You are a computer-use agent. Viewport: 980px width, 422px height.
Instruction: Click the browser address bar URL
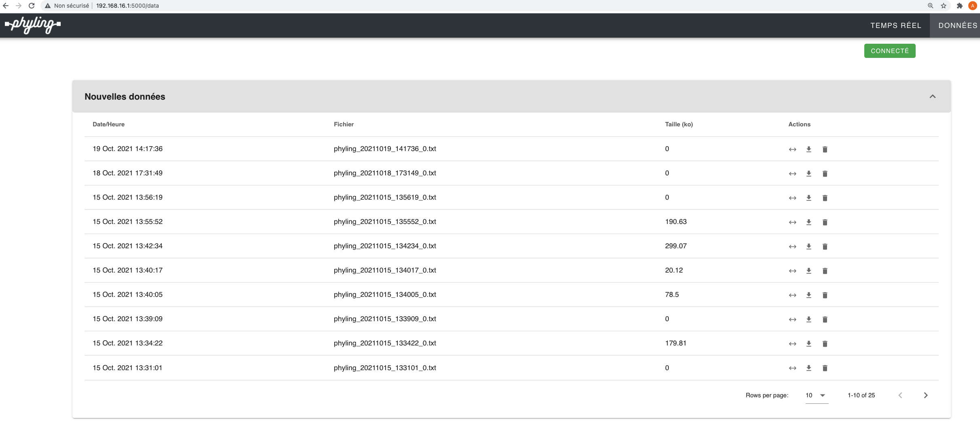click(127, 6)
